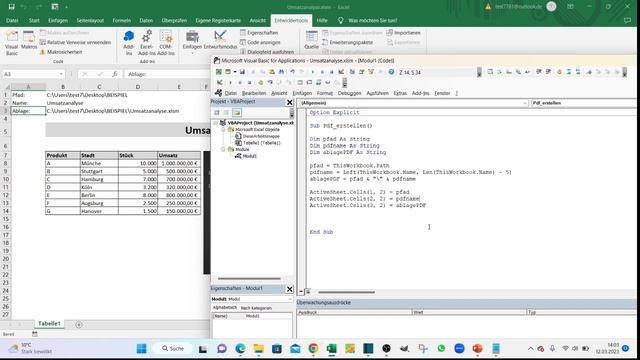Image resolution: width=640 pixels, height=360 pixels.
Task: Open the Datei tab in Excel
Action: point(12,20)
